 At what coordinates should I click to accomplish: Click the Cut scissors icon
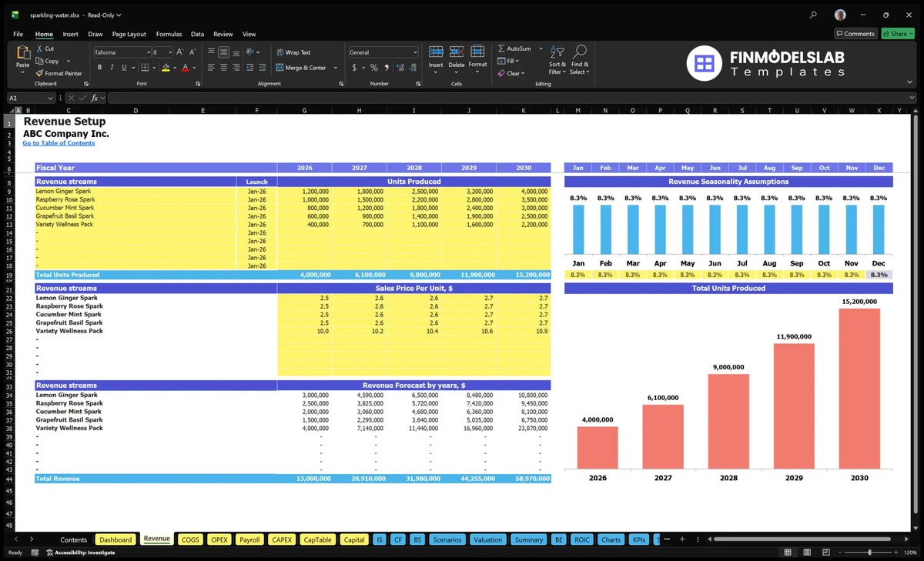coord(39,48)
